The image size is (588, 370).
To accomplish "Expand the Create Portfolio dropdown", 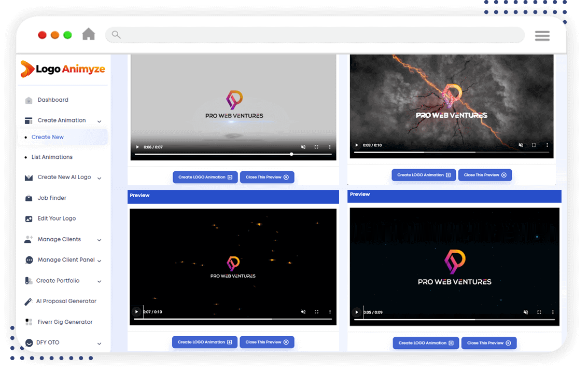I will pyautogui.click(x=99, y=281).
